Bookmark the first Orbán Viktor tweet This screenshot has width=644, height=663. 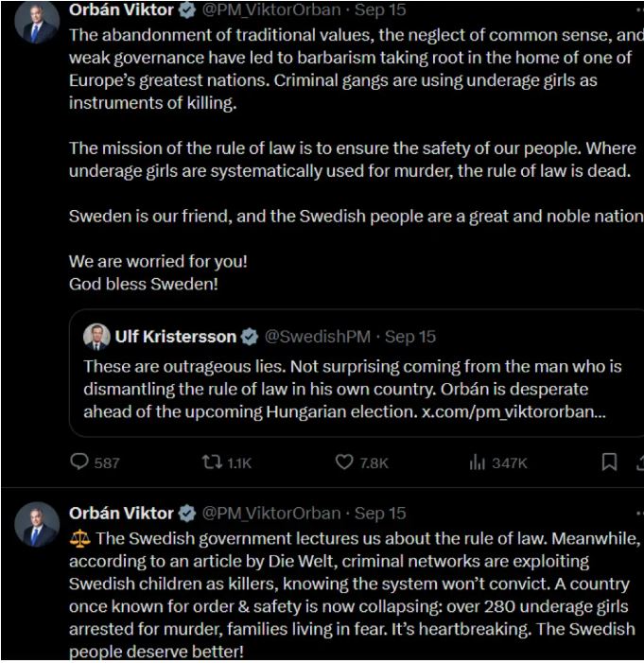pos(609,462)
